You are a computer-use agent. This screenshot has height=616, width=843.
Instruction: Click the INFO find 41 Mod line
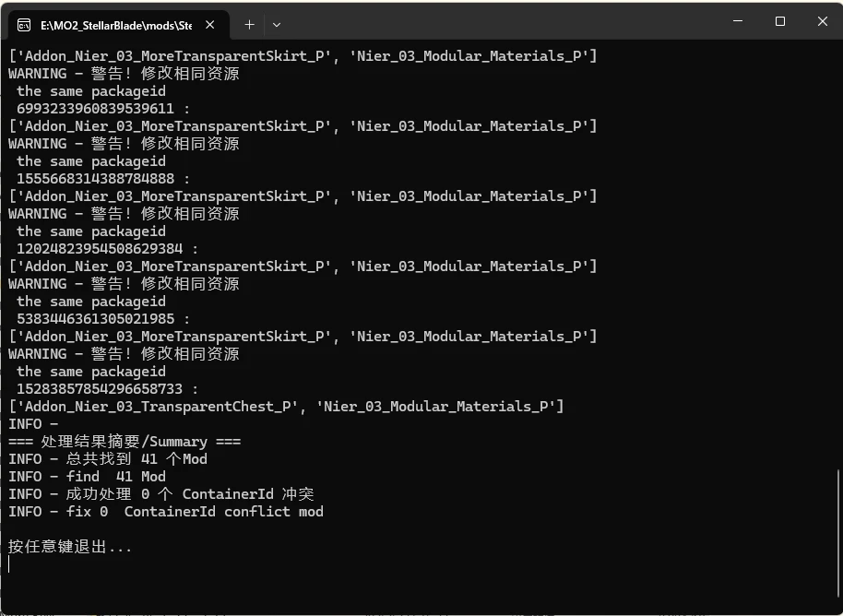pyautogui.click(x=86, y=476)
